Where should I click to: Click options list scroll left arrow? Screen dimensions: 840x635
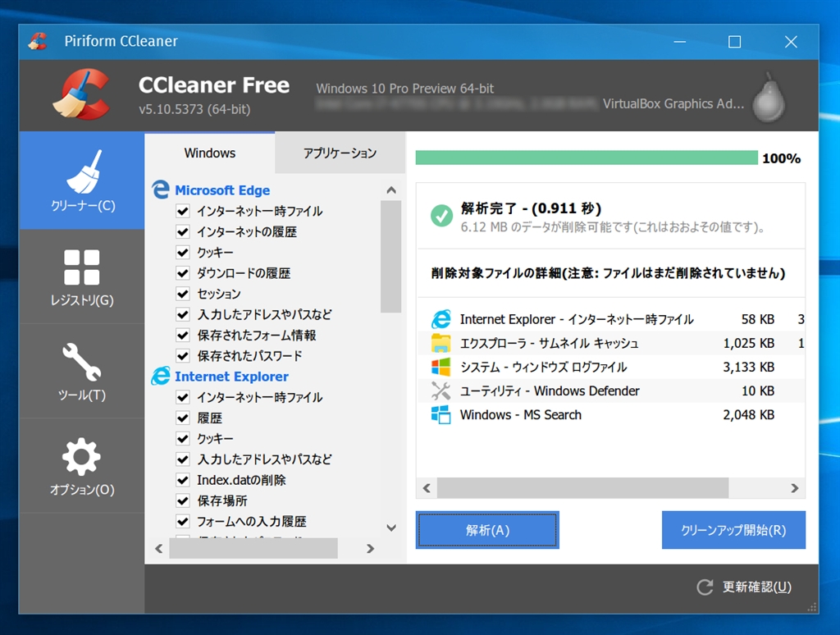coord(158,549)
